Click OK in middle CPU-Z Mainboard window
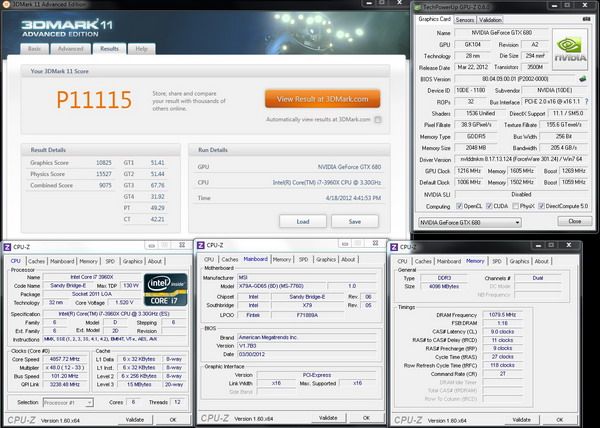This screenshot has height=428, width=600. pyautogui.click(x=366, y=418)
